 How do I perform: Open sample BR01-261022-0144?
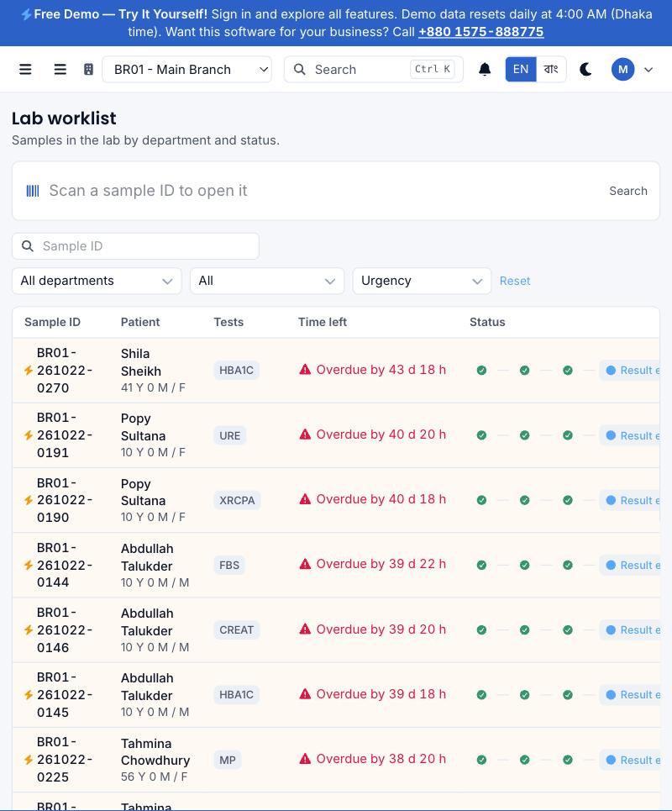click(x=64, y=565)
